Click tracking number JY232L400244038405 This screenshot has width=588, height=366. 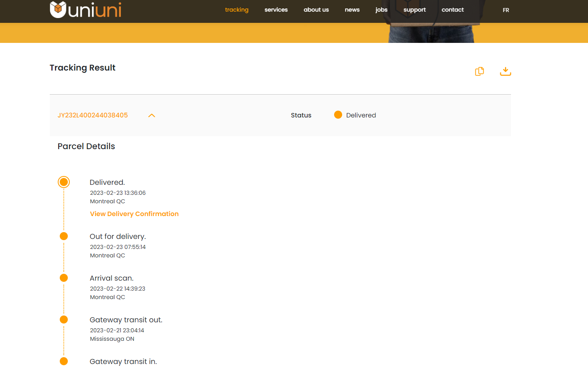pos(93,115)
